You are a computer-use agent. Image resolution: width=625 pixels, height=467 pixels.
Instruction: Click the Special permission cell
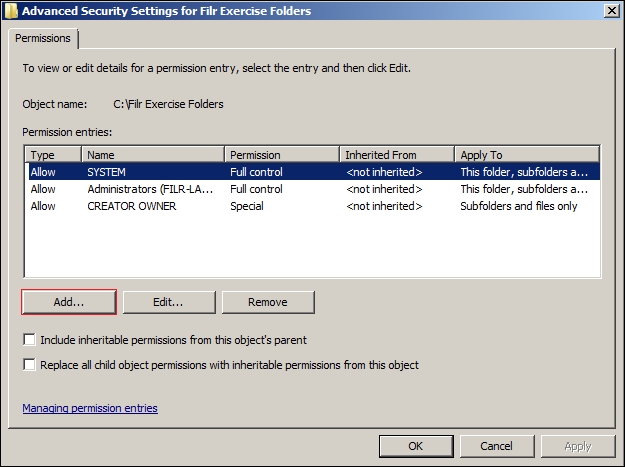tap(247, 206)
